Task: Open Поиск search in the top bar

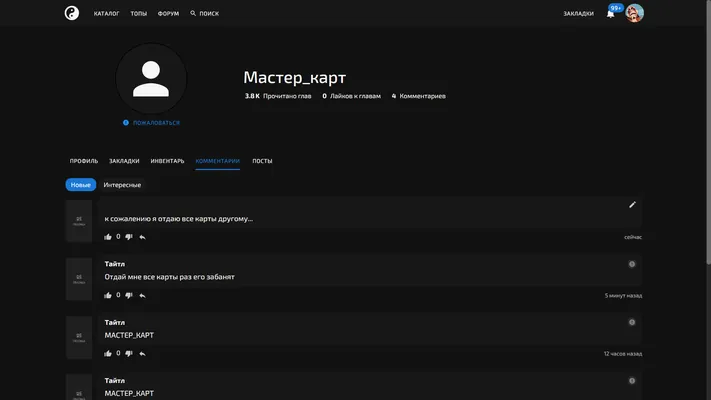Action: pos(205,14)
